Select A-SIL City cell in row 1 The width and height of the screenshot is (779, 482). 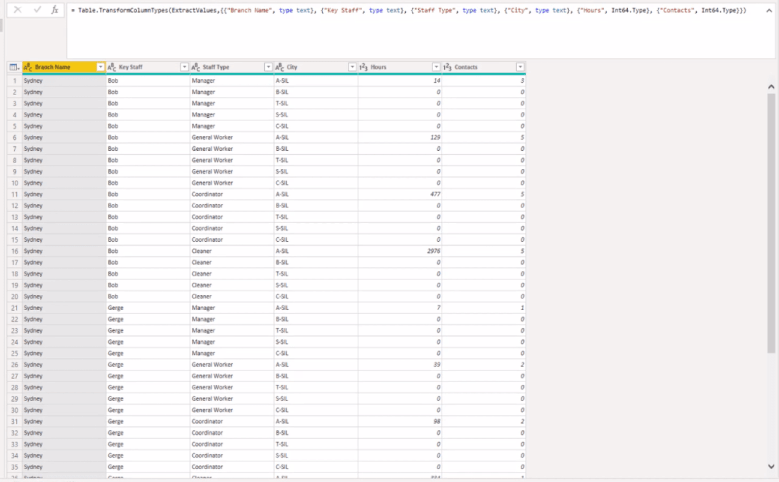click(316, 80)
